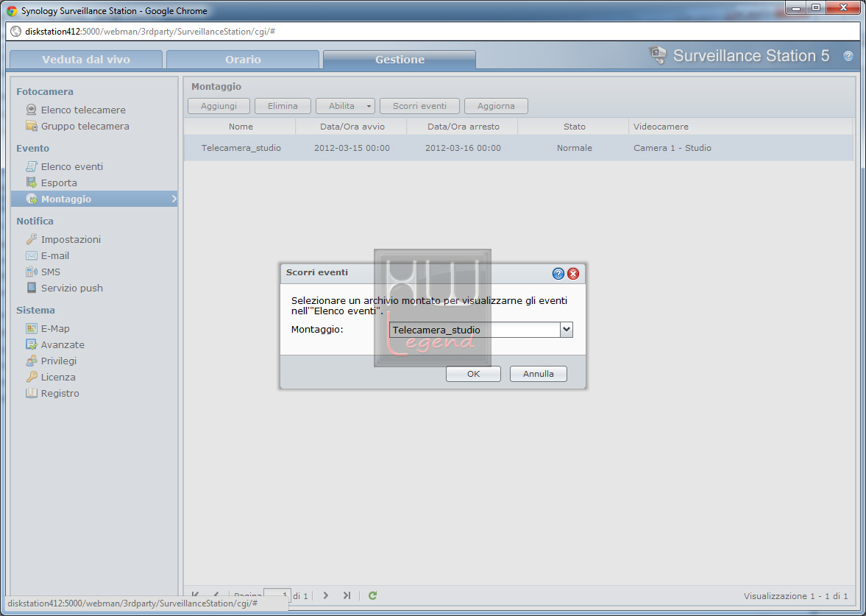
Task: Click the SMS phone icon
Action: point(32,272)
